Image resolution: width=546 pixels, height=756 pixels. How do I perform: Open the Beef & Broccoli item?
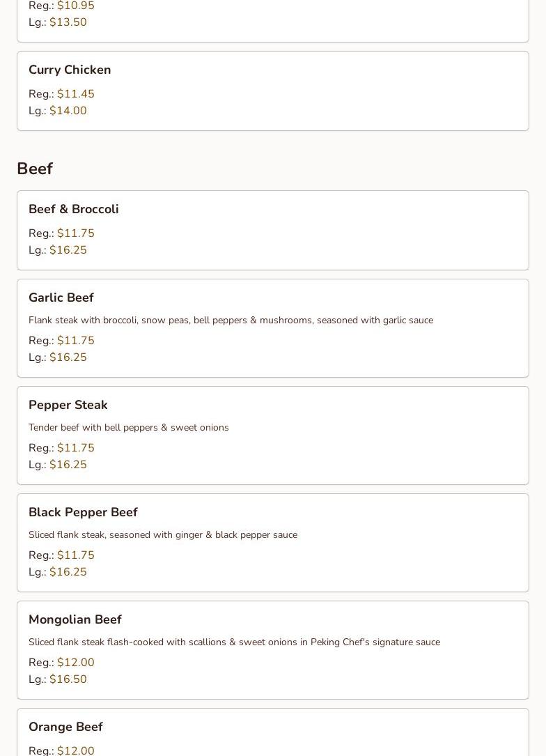pos(73,209)
